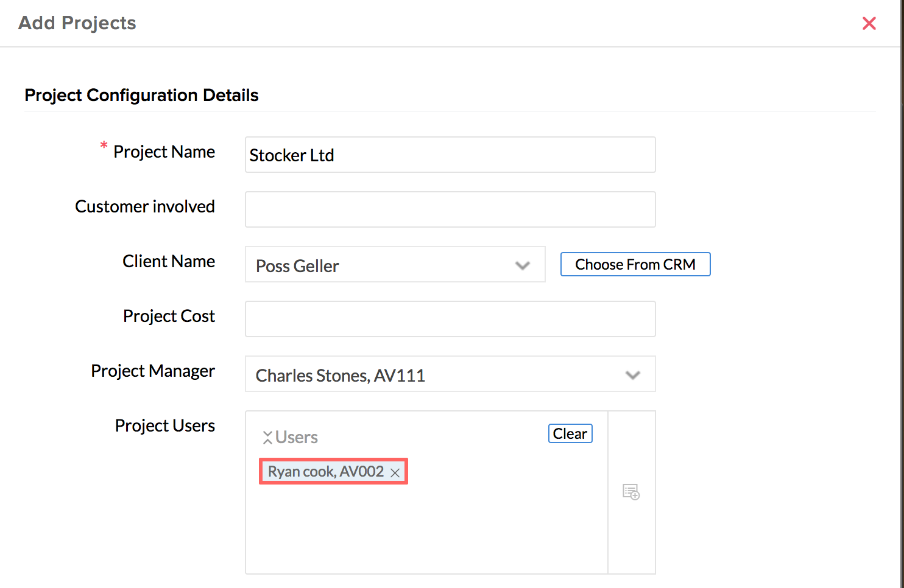Click the Client Name label
The height and width of the screenshot is (588, 904).
[x=169, y=261]
